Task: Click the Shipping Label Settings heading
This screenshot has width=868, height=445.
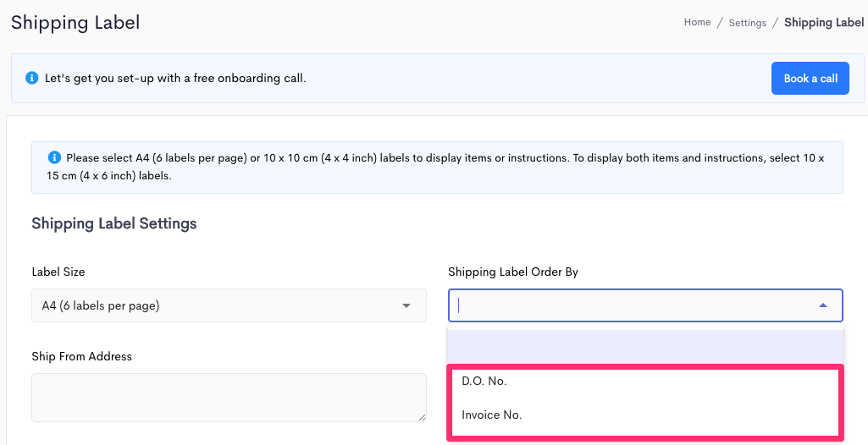Action: point(114,223)
